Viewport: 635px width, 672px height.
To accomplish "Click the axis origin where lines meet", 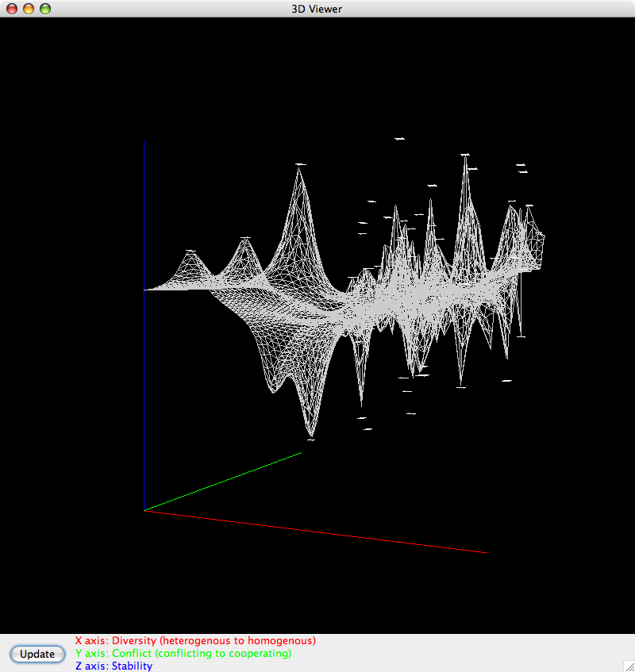I will click(x=144, y=510).
